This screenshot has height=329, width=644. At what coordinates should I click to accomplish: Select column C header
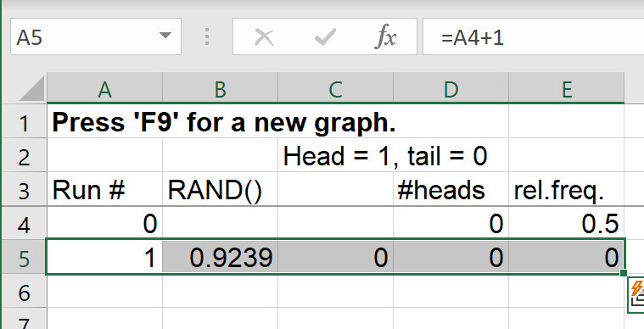pos(335,88)
